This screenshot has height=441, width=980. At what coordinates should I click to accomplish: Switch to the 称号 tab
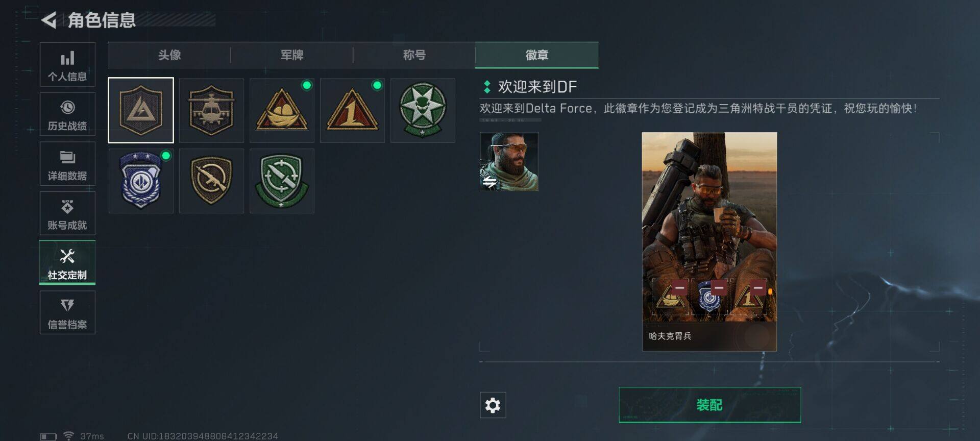click(x=414, y=55)
